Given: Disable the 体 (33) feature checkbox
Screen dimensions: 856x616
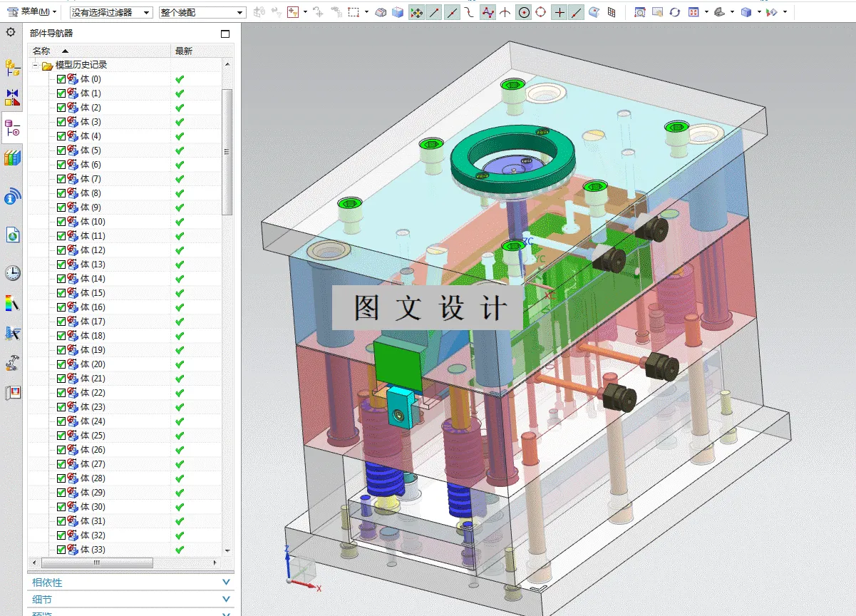Looking at the screenshot, I should pyautogui.click(x=61, y=550).
